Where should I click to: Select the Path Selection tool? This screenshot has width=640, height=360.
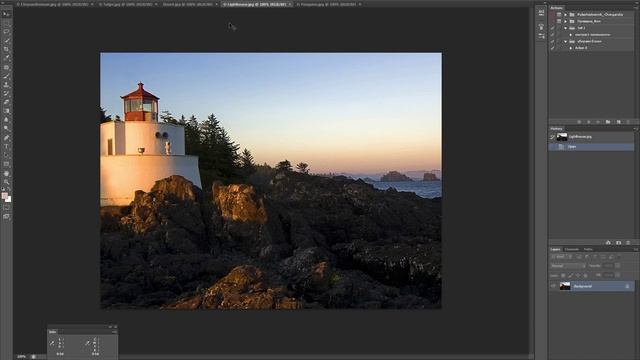[6, 155]
